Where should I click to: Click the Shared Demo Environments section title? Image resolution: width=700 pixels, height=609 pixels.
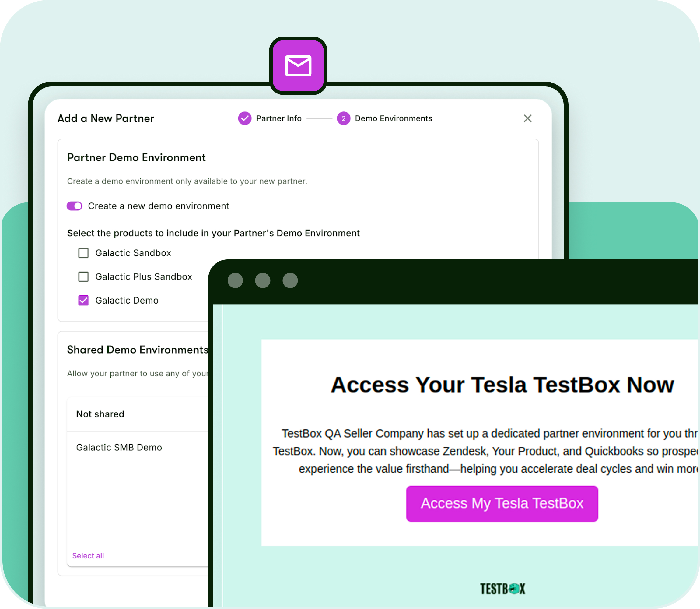coord(137,350)
